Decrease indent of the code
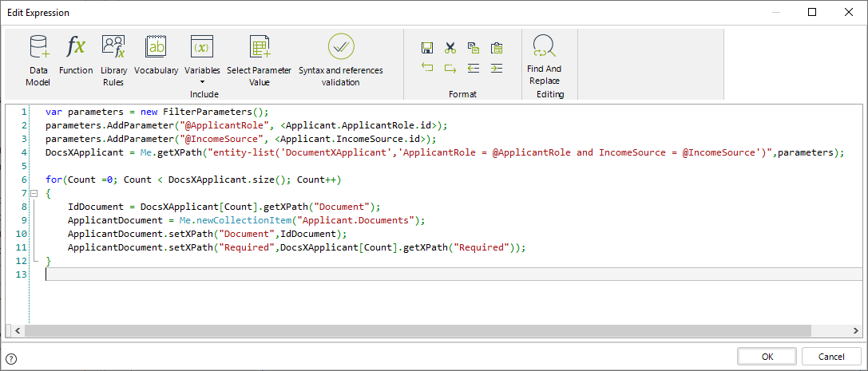This screenshot has width=868, height=371. 474,69
